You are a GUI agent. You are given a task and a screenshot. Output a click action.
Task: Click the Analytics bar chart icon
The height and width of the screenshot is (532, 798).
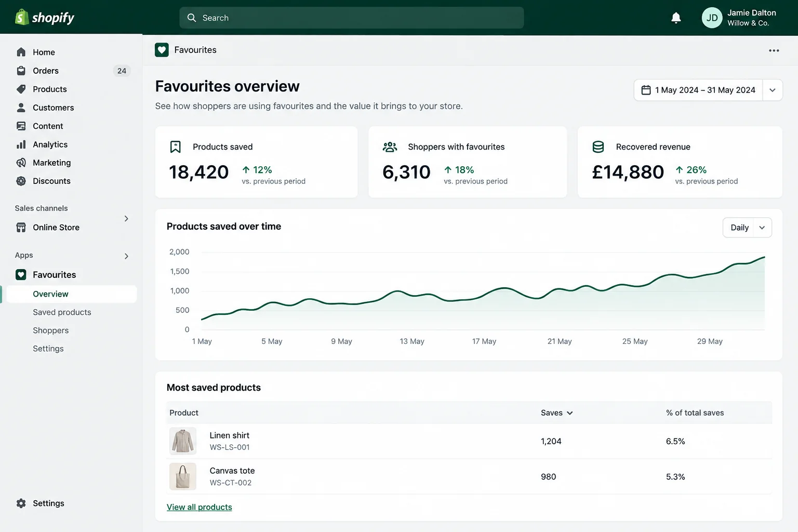(21, 144)
